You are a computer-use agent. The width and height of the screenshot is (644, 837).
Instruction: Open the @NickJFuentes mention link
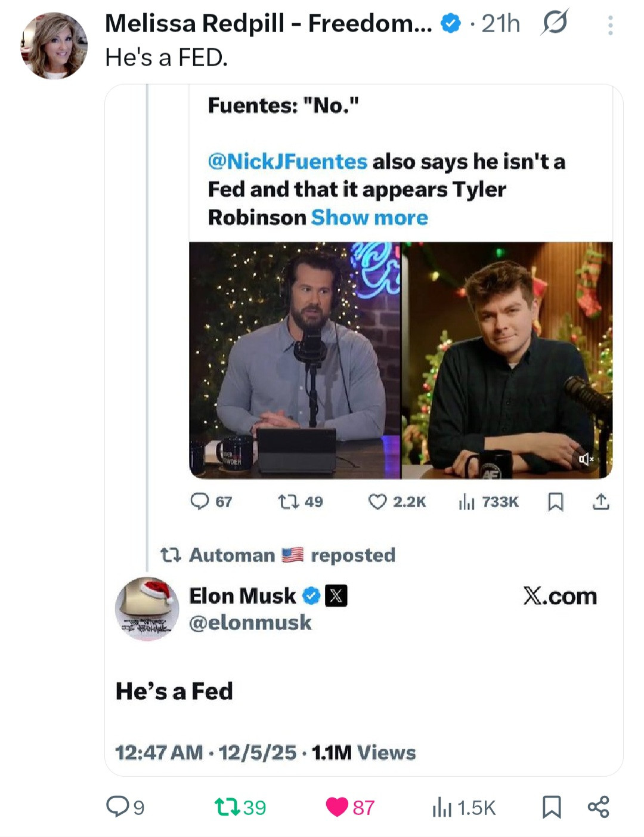coord(287,162)
